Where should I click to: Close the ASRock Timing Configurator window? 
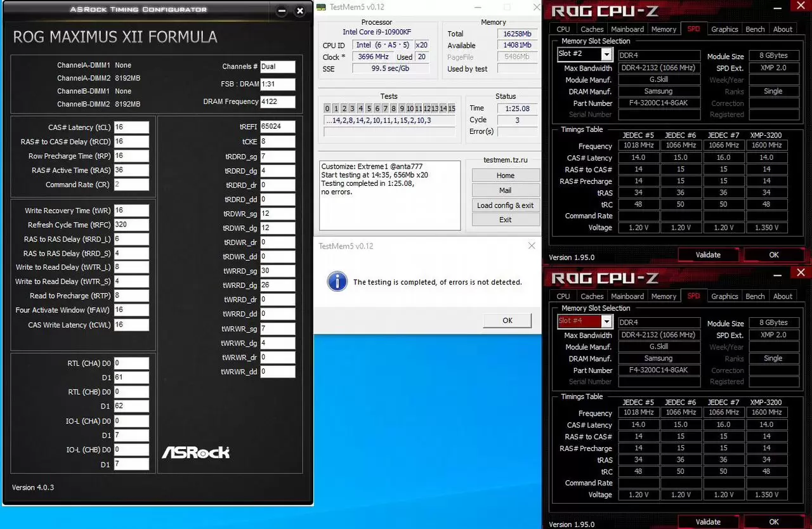point(300,11)
